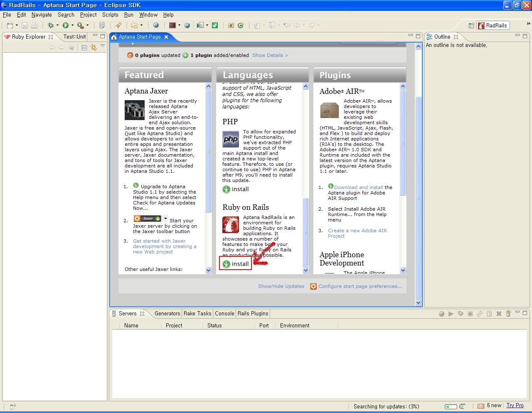
Task: Click the browser globe icon in Servers view
Action: [441, 314]
